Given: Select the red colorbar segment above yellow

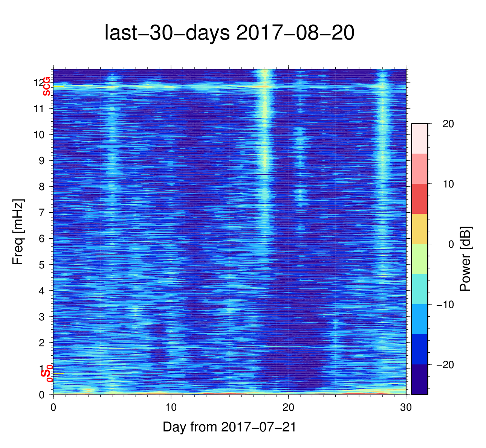Looking at the screenshot, I should click(x=419, y=199).
